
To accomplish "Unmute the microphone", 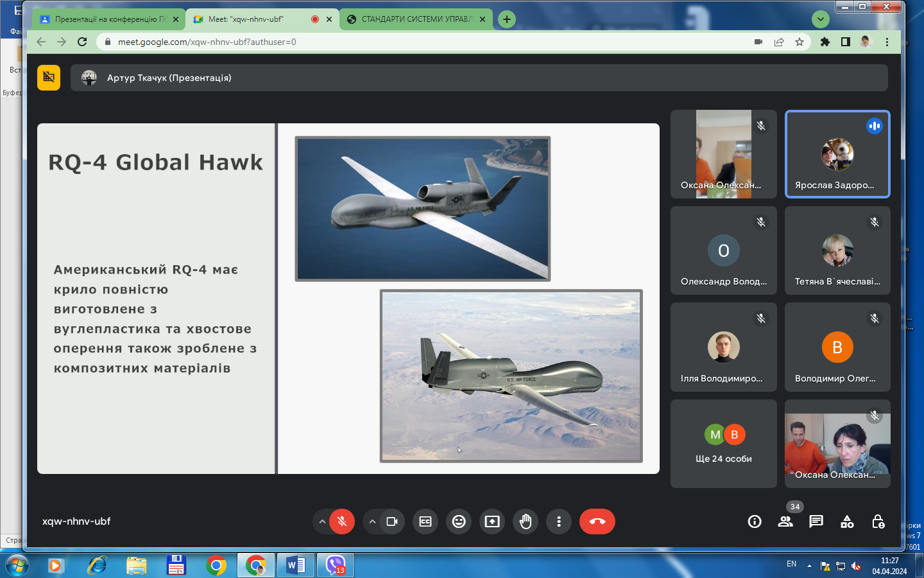I will point(342,521).
